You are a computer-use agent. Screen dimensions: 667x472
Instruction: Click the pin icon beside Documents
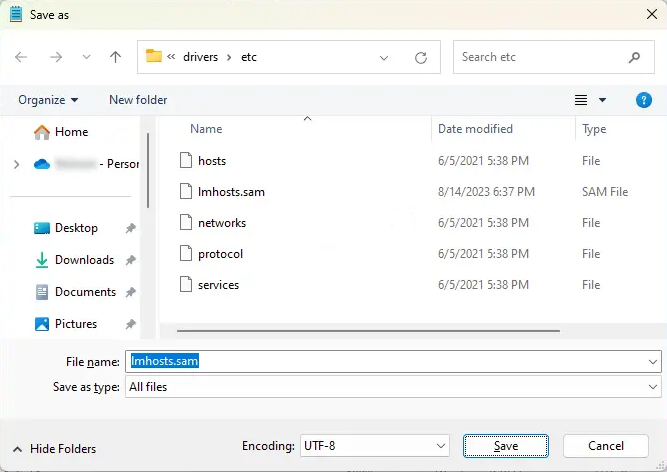tap(131, 292)
